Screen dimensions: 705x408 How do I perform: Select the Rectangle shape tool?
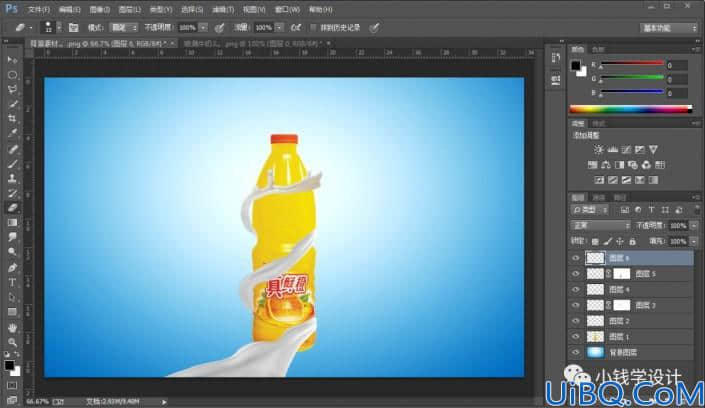(12, 312)
